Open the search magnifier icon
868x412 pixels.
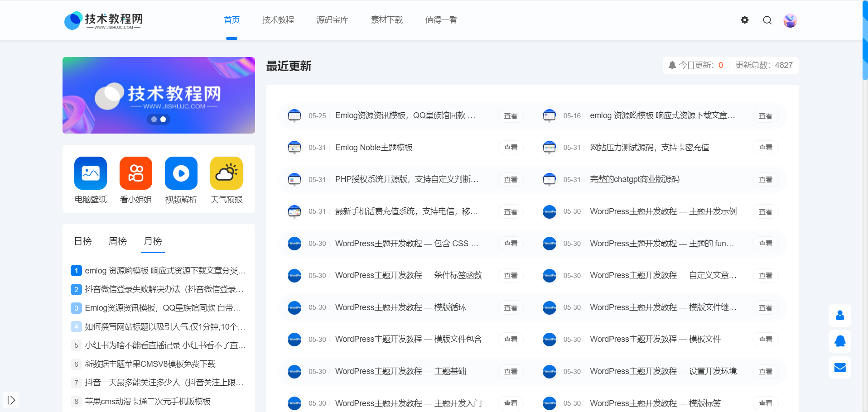767,20
